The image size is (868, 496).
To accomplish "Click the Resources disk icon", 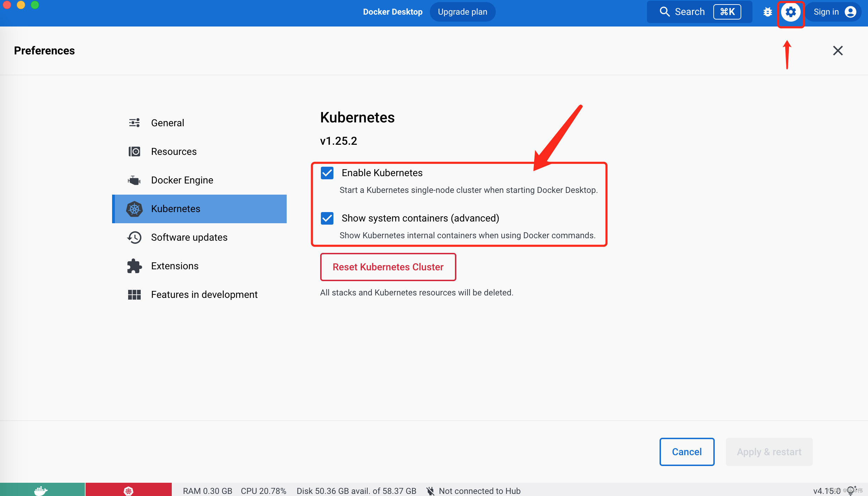I will point(134,151).
